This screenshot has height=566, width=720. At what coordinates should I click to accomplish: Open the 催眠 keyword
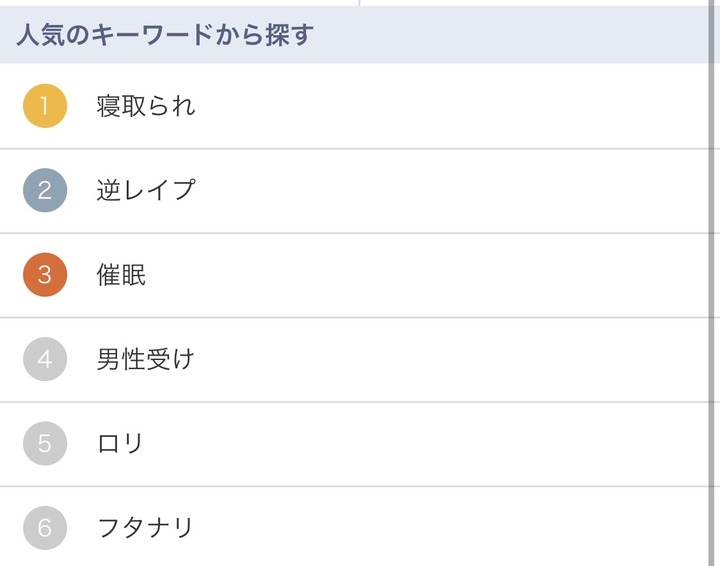pos(121,275)
